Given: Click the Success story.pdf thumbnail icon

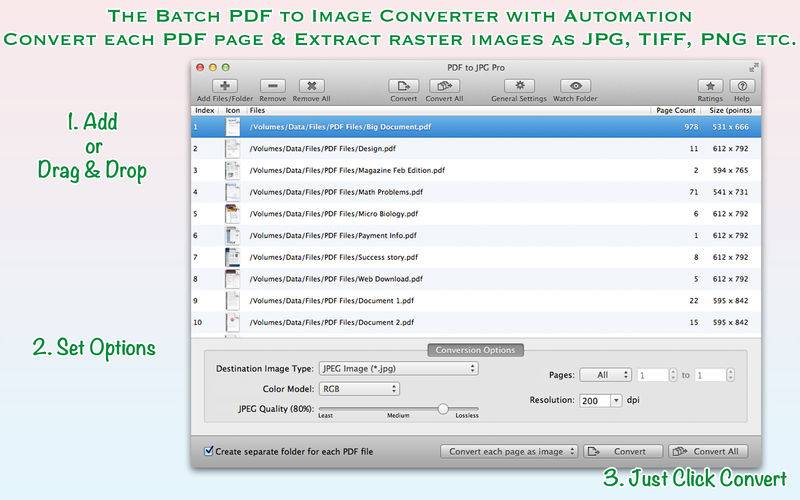Looking at the screenshot, I should 233,257.
